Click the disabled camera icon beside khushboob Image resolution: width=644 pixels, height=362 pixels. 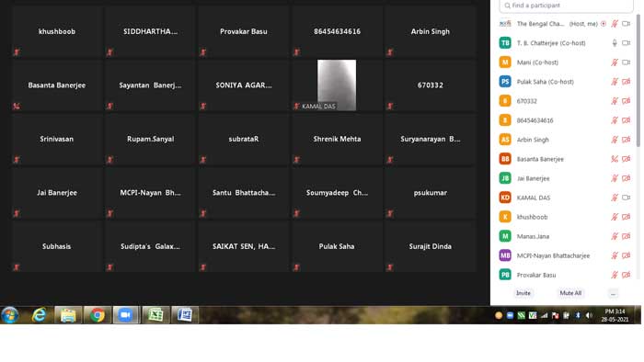[626, 217]
